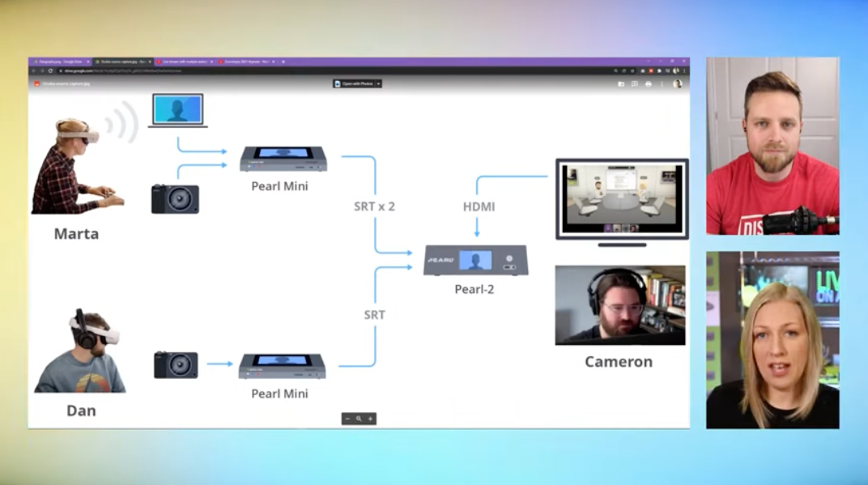Viewport: 868px width, 485px height.
Task: Switch to the first Google Drive browser tab
Action: [x=60, y=62]
